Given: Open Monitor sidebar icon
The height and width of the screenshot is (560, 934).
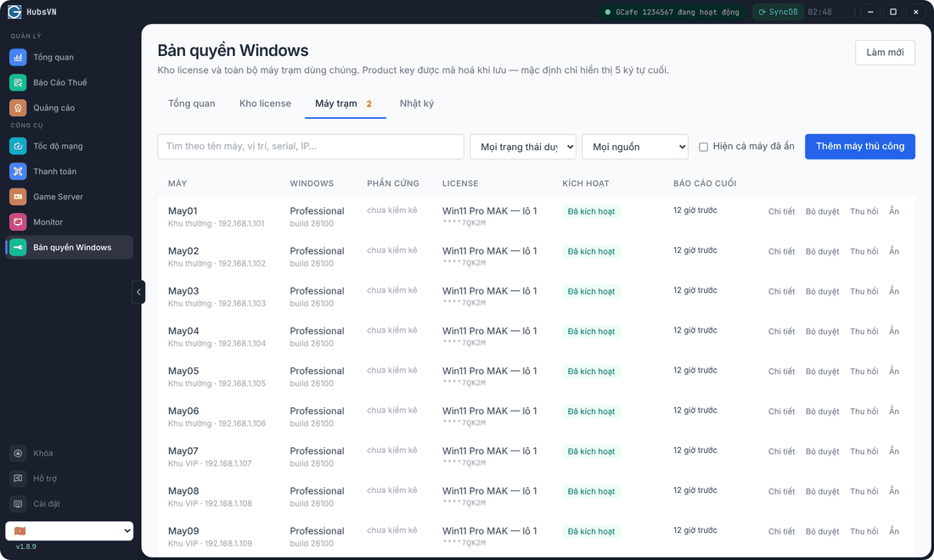Looking at the screenshot, I should 18,222.
